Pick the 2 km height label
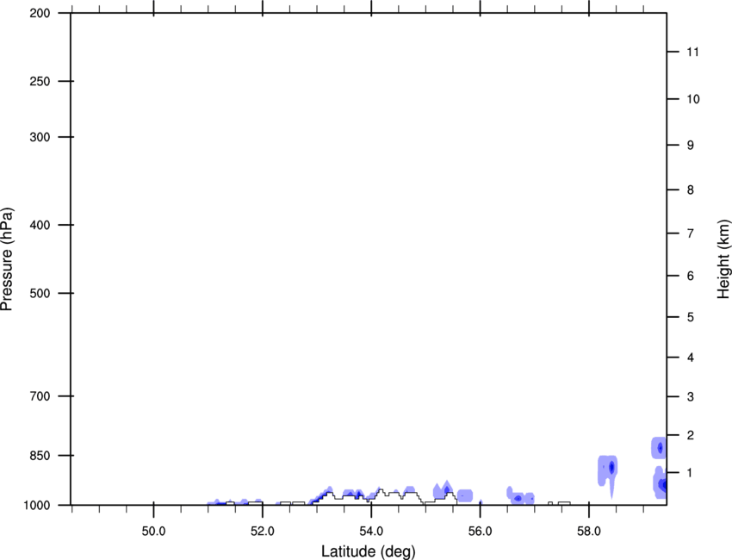Image resolution: width=732 pixels, height=560 pixels. pyautogui.click(x=691, y=435)
